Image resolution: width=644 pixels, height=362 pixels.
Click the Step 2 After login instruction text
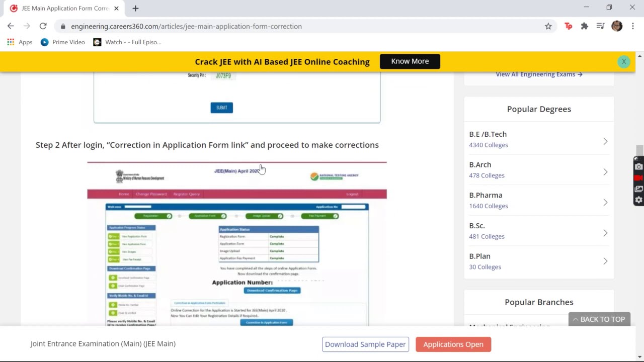click(x=207, y=145)
